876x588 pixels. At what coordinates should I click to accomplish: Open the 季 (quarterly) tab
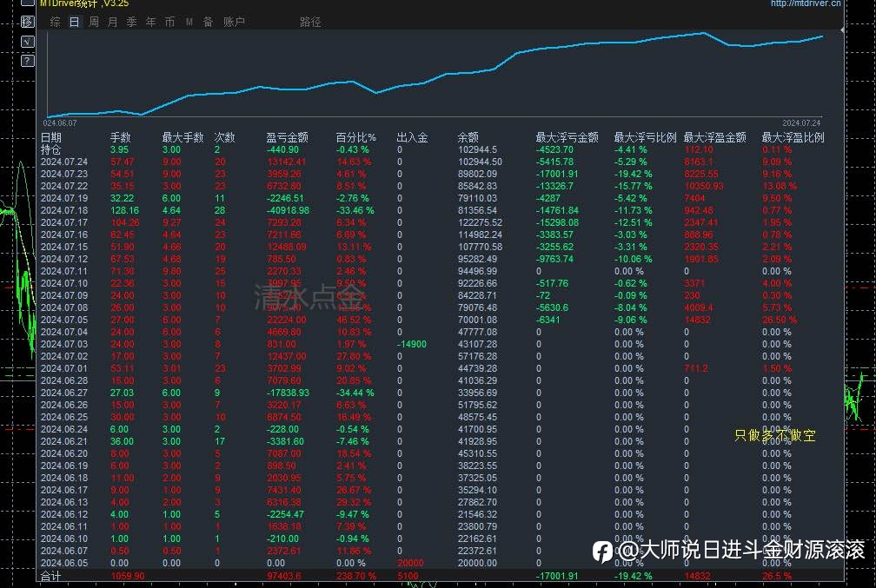131,22
